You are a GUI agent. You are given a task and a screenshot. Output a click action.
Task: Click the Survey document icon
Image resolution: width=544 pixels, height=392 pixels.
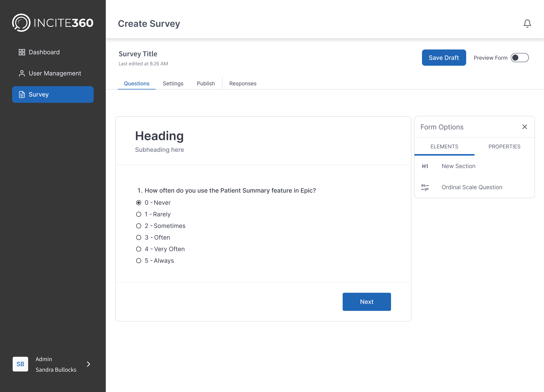pyautogui.click(x=22, y=94)
